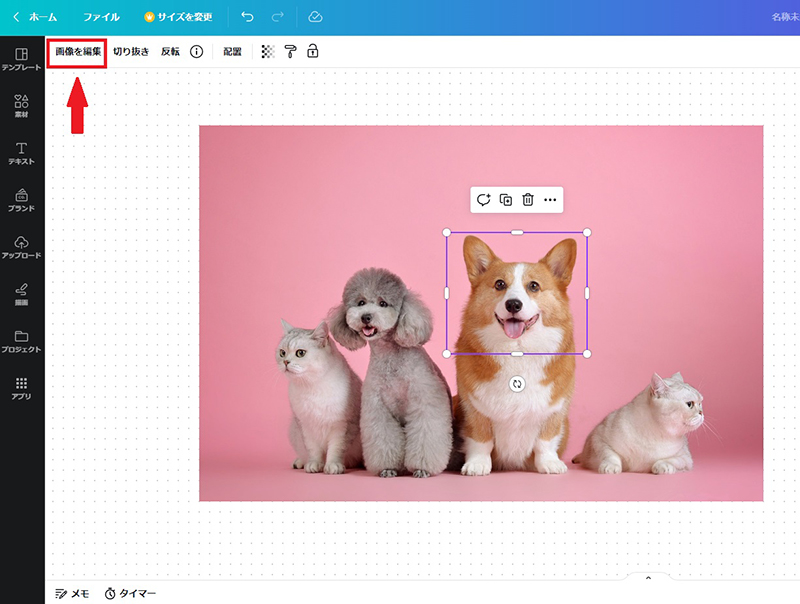This screenshot has width=800, height=604.
Task: Expand the bottom panel with the chevron
Action: click(648, 577)
